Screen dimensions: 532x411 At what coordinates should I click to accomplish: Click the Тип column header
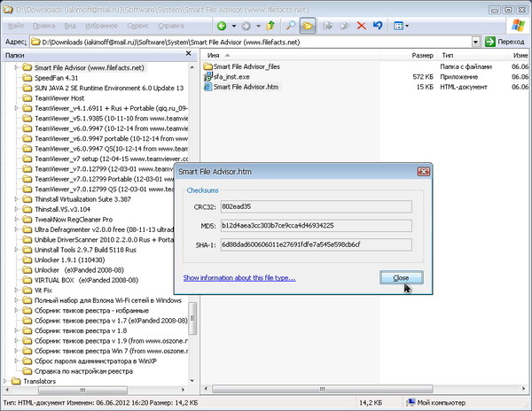pos(447,55)
